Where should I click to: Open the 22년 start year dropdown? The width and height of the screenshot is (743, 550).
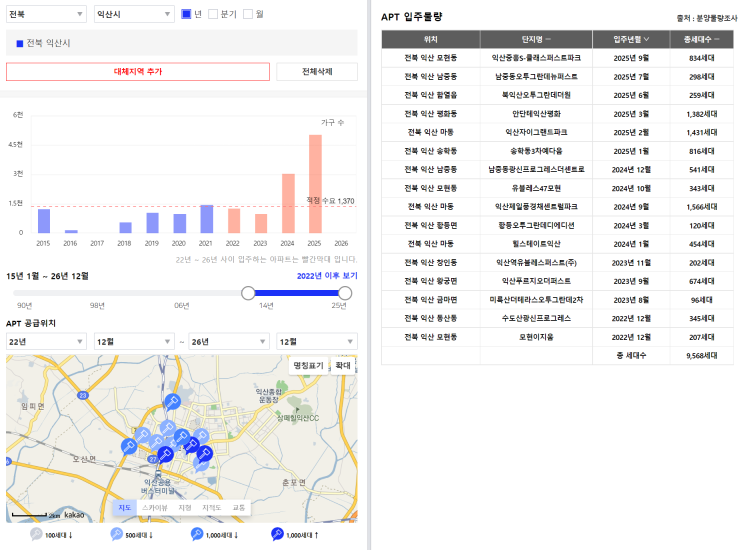click(x=46, y=342)
